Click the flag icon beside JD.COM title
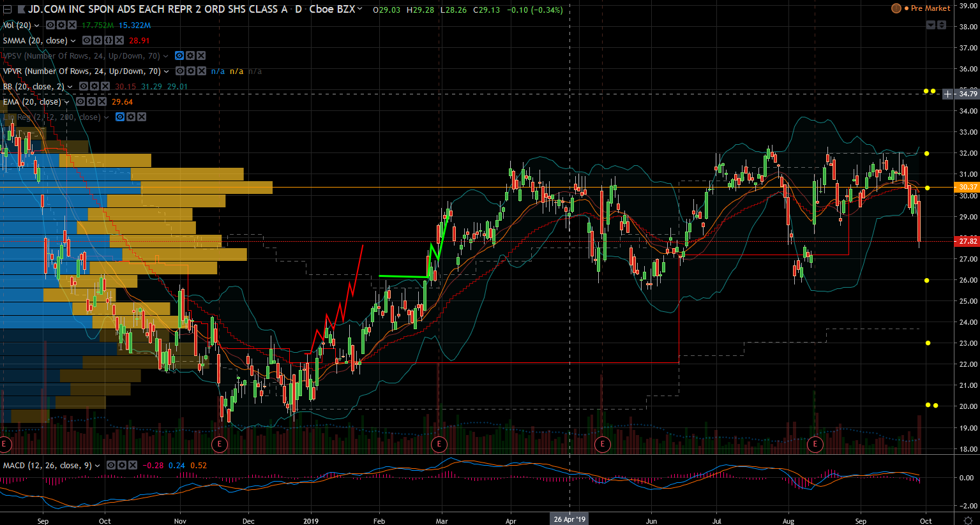This screenshot has height=525, width=980. pos(20,10)
